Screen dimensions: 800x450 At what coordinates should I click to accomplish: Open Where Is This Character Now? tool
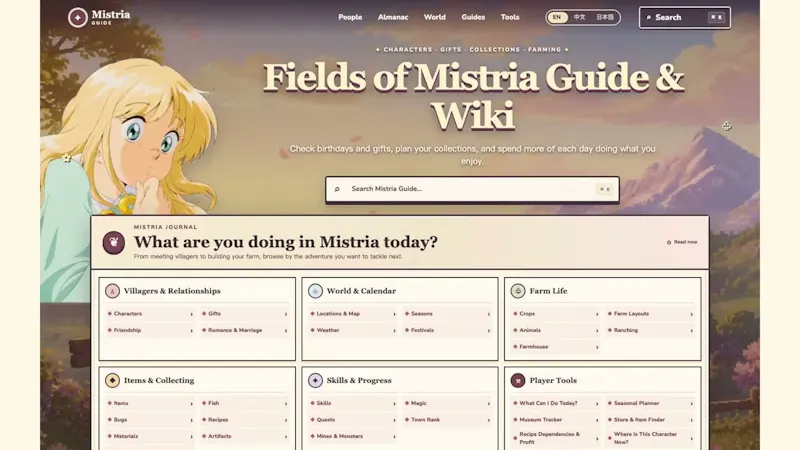pos(650,438)
